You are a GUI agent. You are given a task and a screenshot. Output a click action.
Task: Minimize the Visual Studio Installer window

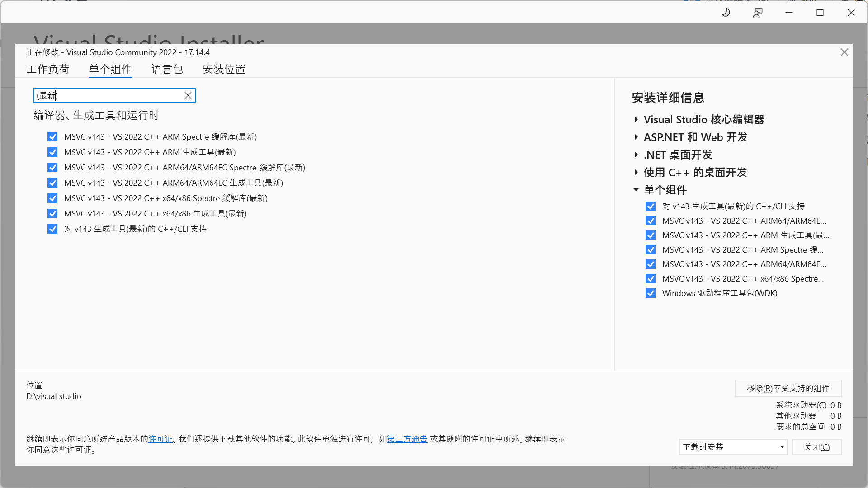tap(789, 13)
